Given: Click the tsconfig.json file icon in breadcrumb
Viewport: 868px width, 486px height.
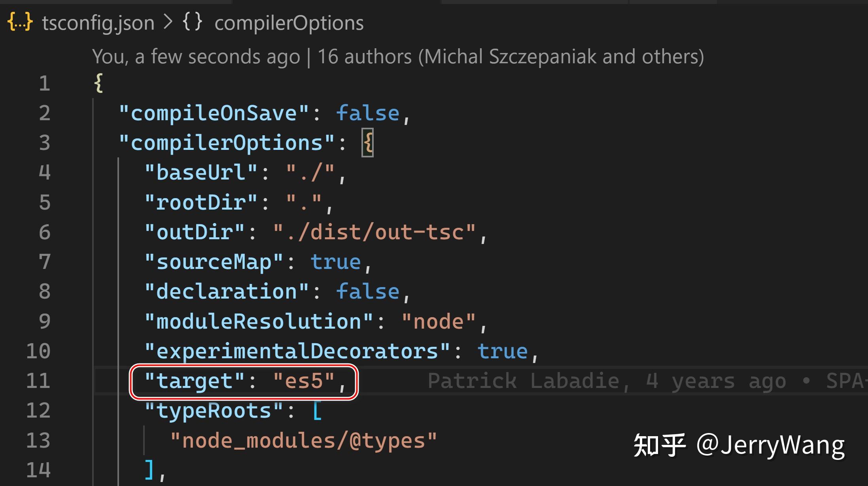Looking at the screenshot, I should pyautogui.click(x=20, y=22).
